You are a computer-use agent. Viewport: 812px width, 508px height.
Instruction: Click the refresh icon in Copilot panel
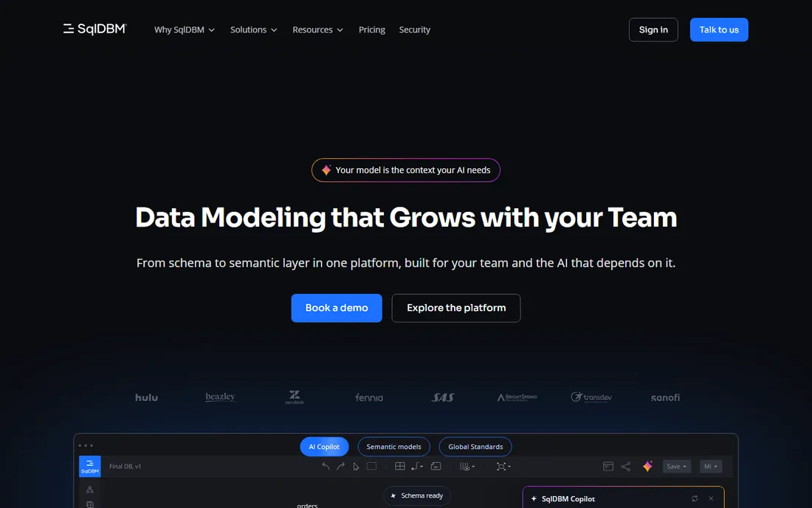(x=695, y=498)
